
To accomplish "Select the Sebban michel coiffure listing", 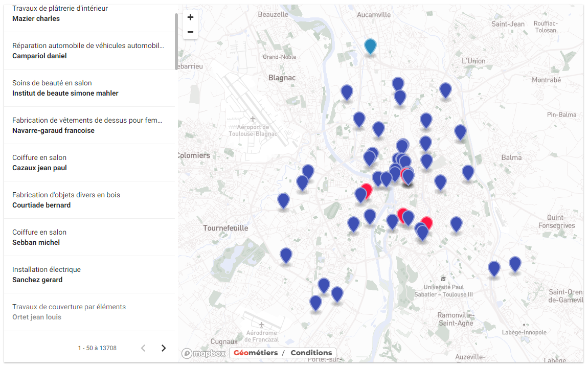I will pos(89,237).
